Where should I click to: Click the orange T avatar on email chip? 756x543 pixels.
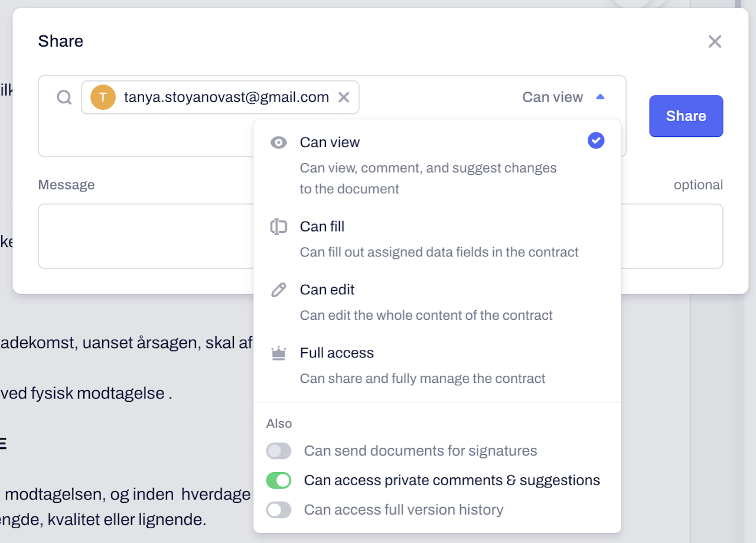pyautogui.click(x=103, y=97)
